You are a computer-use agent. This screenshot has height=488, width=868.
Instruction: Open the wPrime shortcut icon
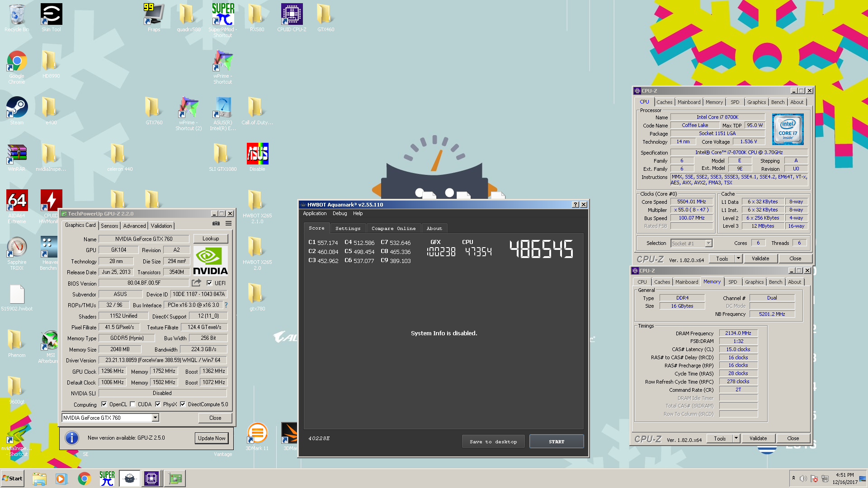click(x=223, y=67)
